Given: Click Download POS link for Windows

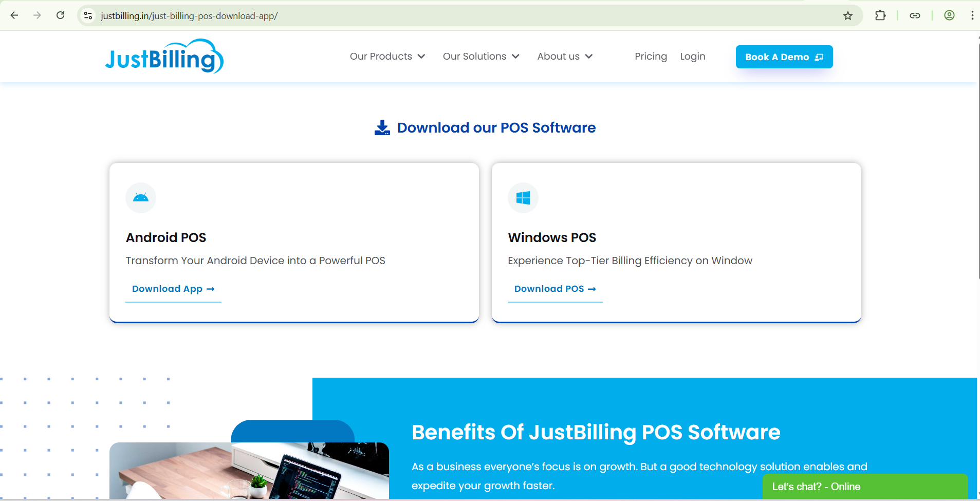Looking at the screenshot, I should tap(555, 289).
